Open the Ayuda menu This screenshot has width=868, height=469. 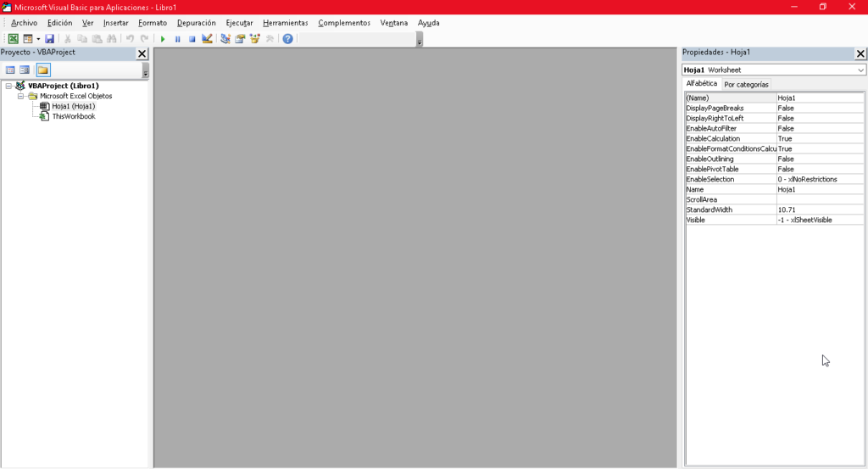428,23
